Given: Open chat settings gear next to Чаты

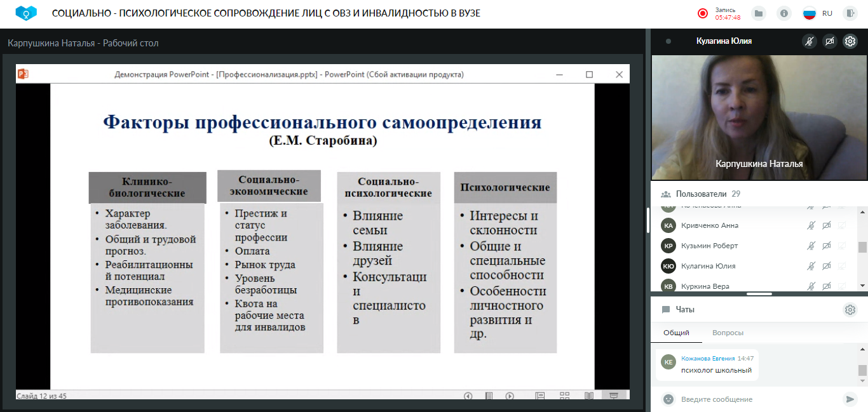Looking at the screenshot, I should [850, 310].
